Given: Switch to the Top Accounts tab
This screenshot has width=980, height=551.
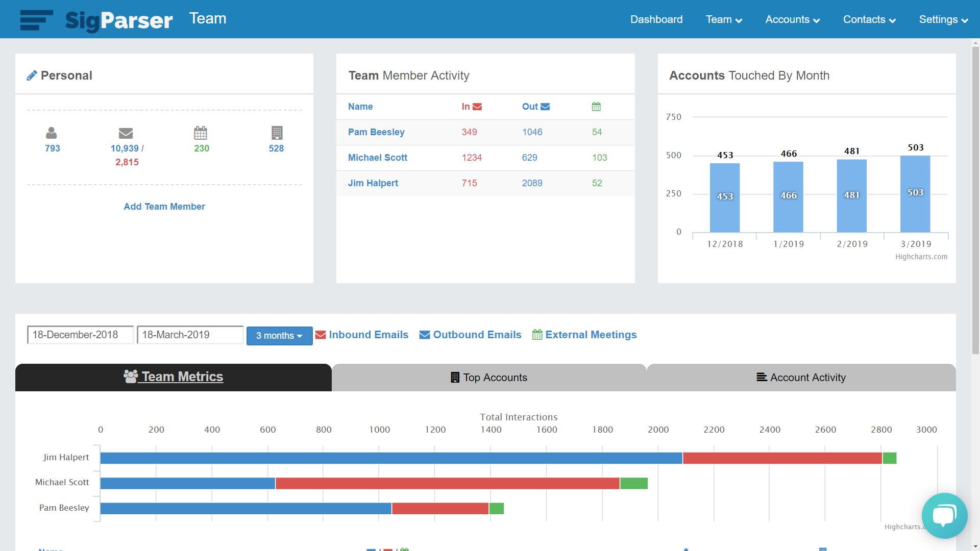Looking at the screenshot, I should (489, 378).
